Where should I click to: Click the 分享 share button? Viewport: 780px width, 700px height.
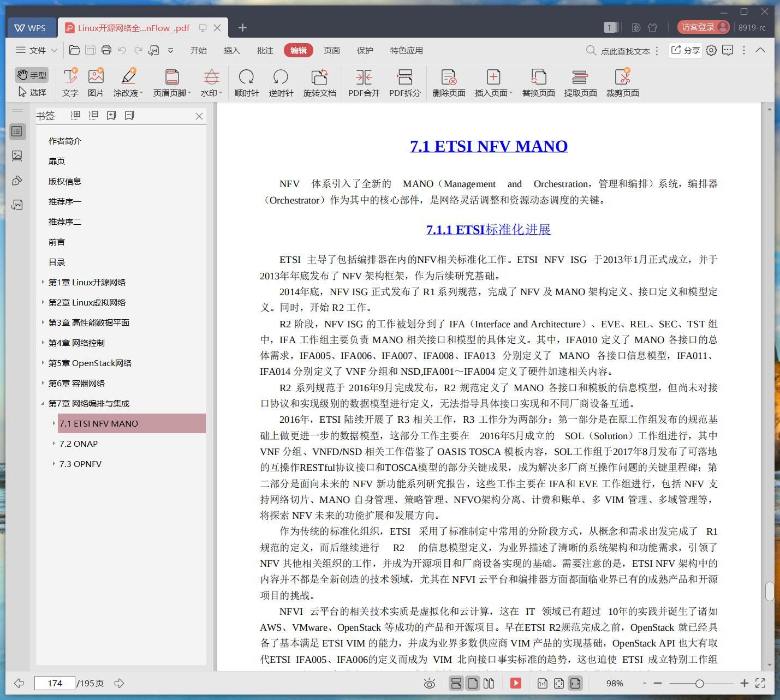click(686, 50)
